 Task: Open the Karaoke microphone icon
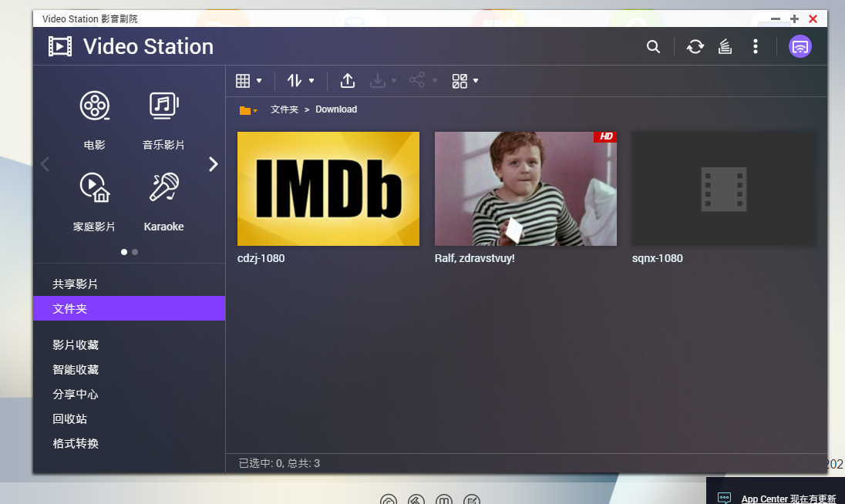point(163,187)
